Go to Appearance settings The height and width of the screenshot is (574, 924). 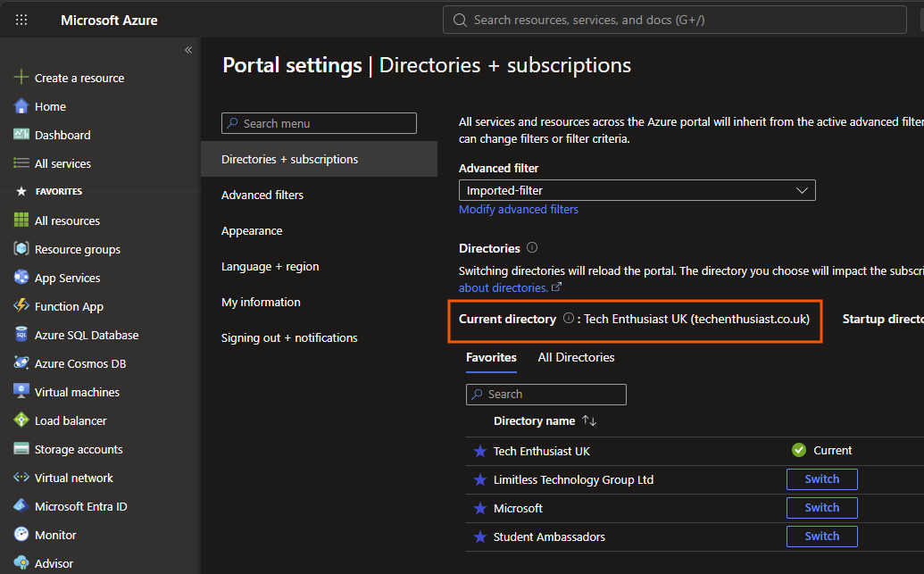[x=252, y=231]
